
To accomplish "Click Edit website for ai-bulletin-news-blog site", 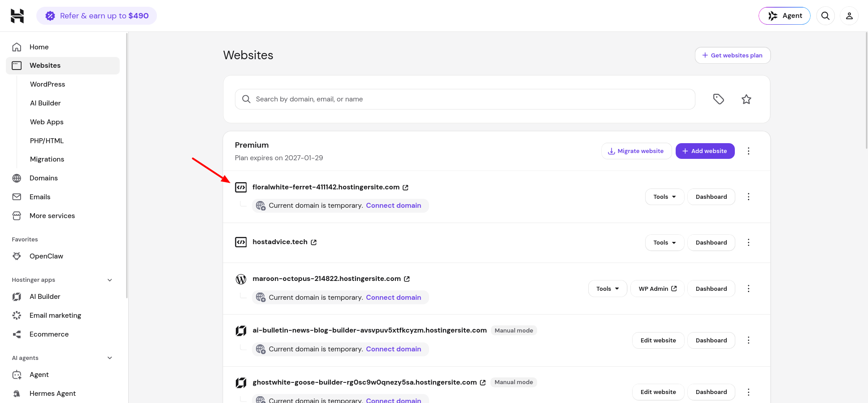I will coord(658,340).
